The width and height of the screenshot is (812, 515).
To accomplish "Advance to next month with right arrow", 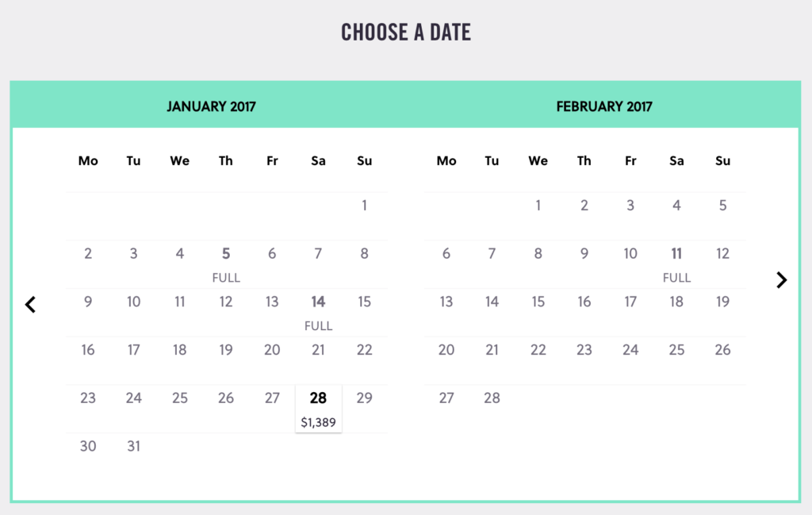I will (x=781, y=280).
